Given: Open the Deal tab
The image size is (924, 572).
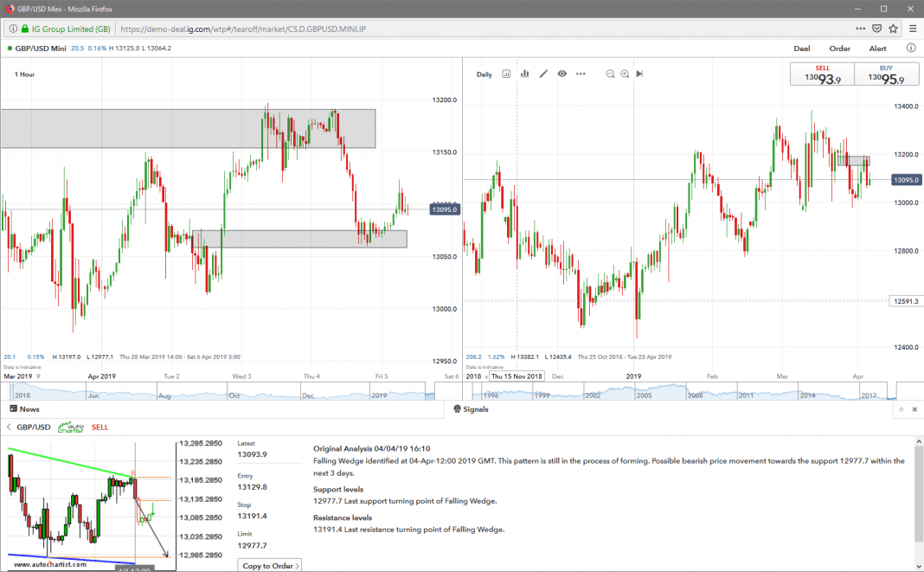Looking at the screenshot, I should [x=802, y=48].
